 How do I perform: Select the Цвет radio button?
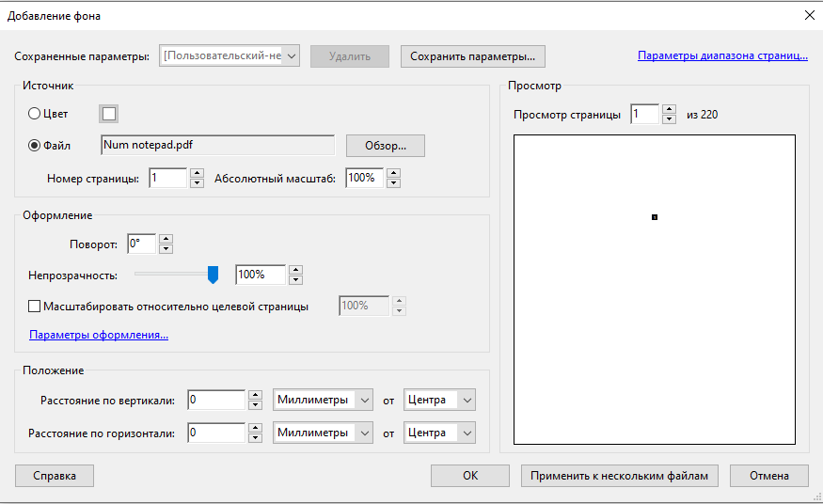click(x=34, y=113)
